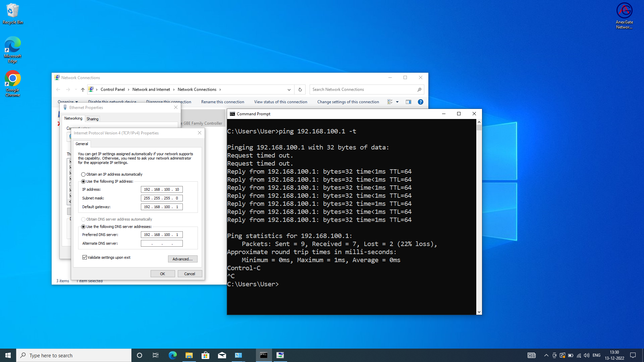Click Network and Internet breadcrumb
The image size is (644, 362).
151,89
